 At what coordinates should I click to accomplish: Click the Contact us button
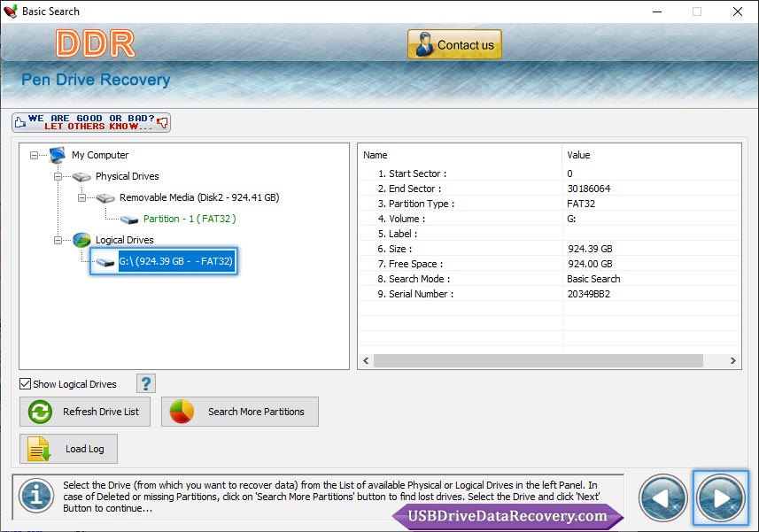(x=454, y=44)
